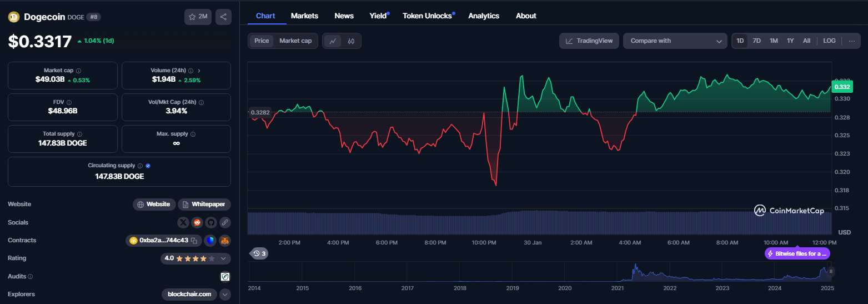Open the Compare with dropdown
This screenshot has width=868, height=304.
675,41
